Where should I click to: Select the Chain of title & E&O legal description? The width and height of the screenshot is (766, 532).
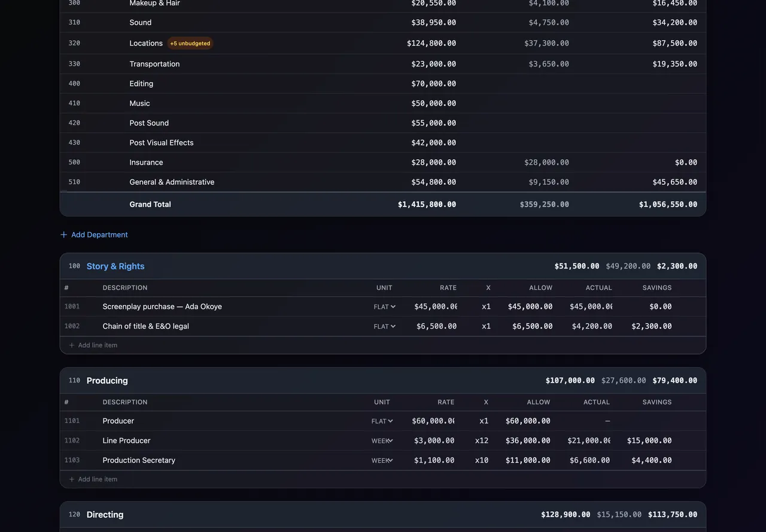146,326
